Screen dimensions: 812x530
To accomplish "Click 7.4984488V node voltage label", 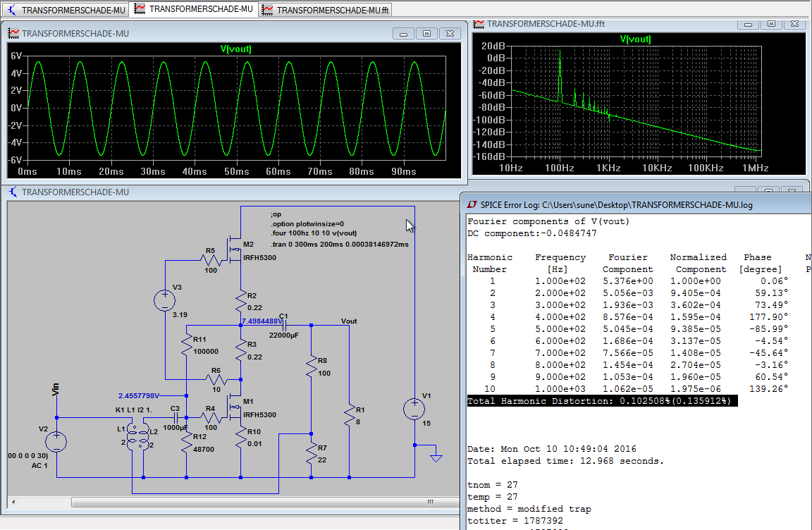I will [x=262, y=321].
